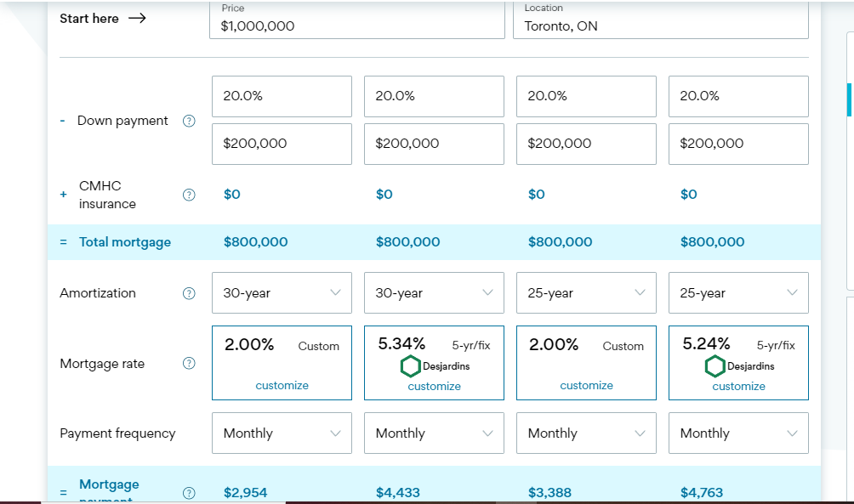Click last column $200,000 down payment field
This screenshot has width=854, height=504.
[738, 144]
